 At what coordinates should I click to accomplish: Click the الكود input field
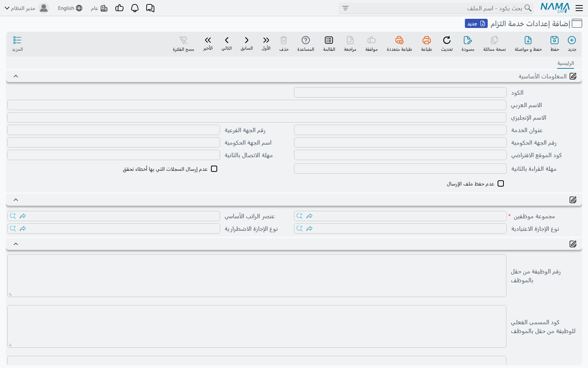[x=400, y=92]
